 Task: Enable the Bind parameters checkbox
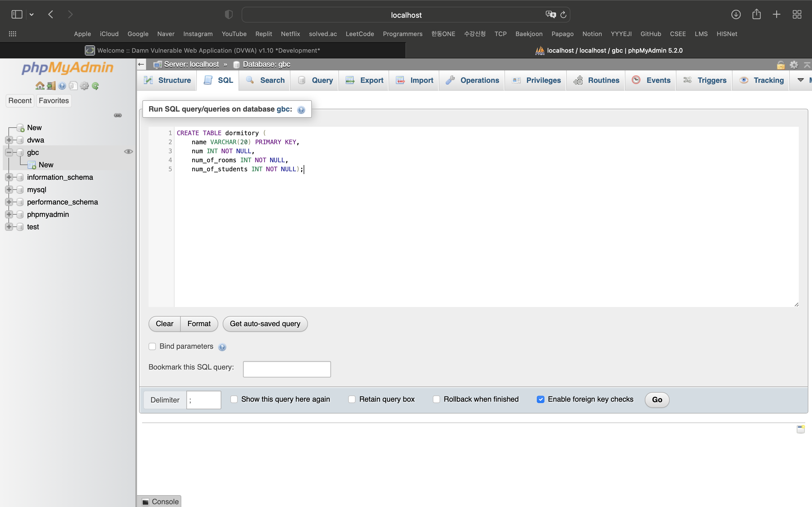pos(152,346)
